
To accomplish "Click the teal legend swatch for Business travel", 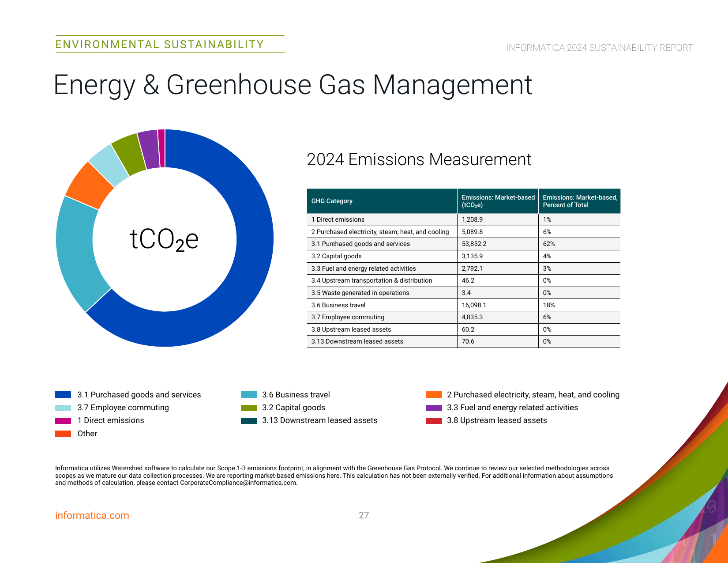I will (249, 395).
